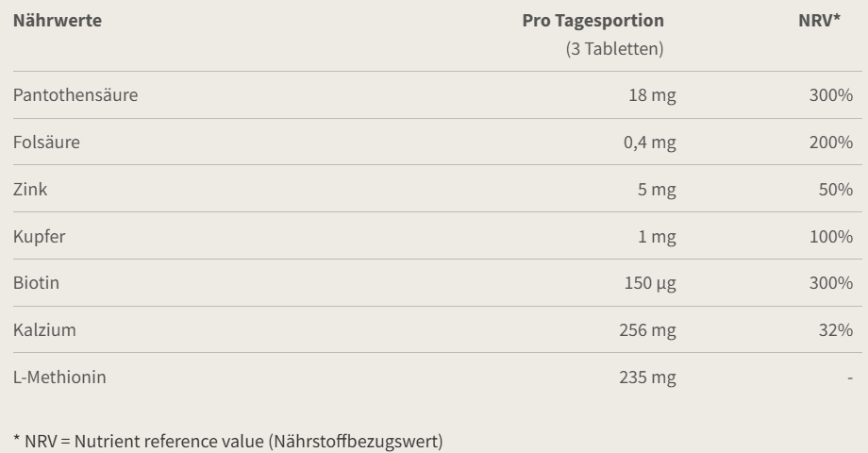Select the (3 Tabletten) subheading text
868x453 pixels.
[614, 49]
